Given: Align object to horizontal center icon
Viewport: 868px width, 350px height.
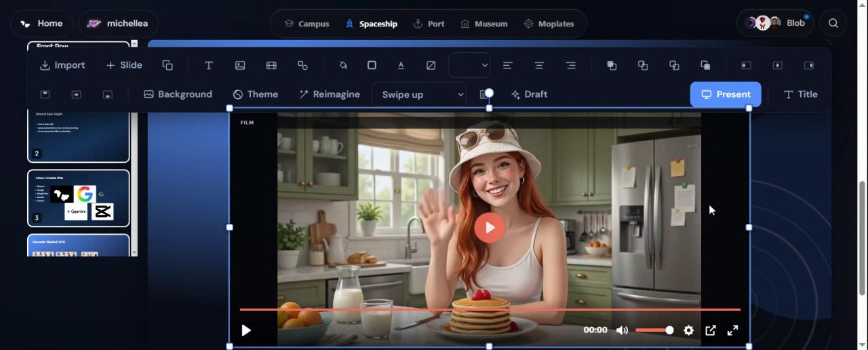Looking at the screenshot, I should pyautogui.click(x=777, y=65).
